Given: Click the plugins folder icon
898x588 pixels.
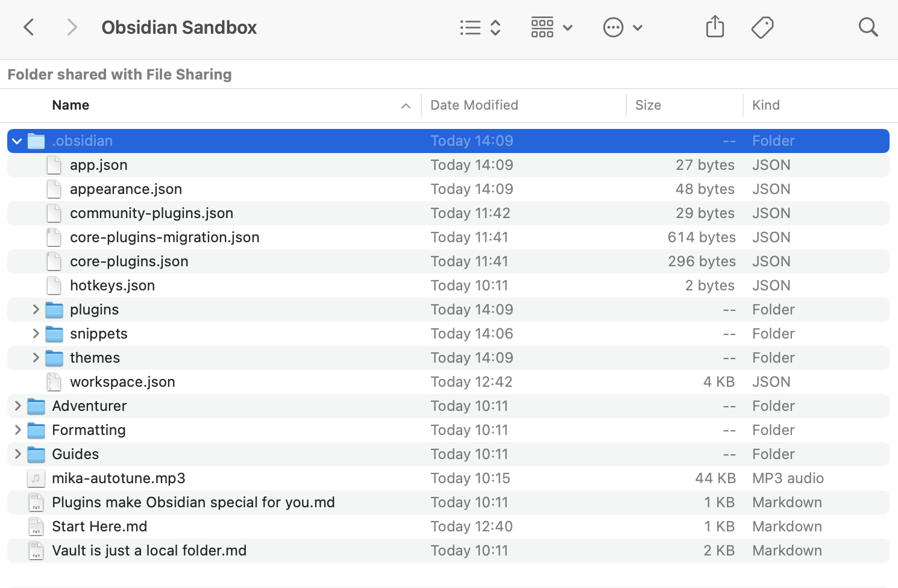Looking at the screenshot, I should 54,310.
